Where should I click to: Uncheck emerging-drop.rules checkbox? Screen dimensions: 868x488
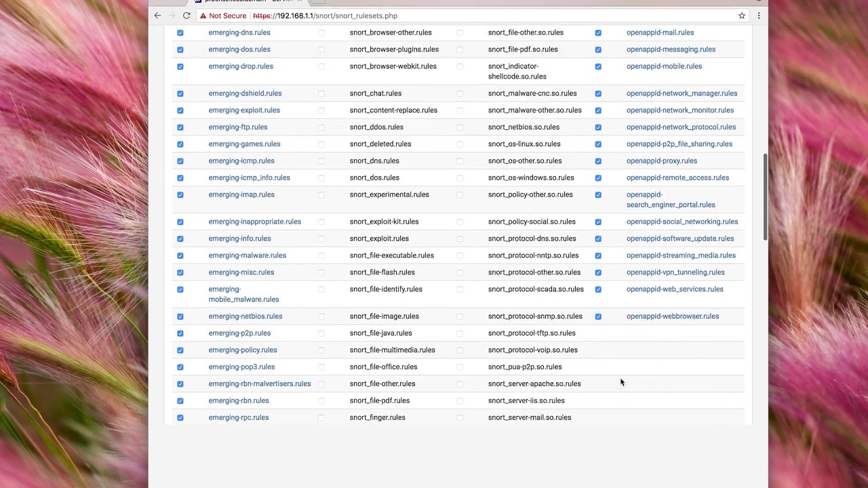pyautogui.click(x=180, y=66)
